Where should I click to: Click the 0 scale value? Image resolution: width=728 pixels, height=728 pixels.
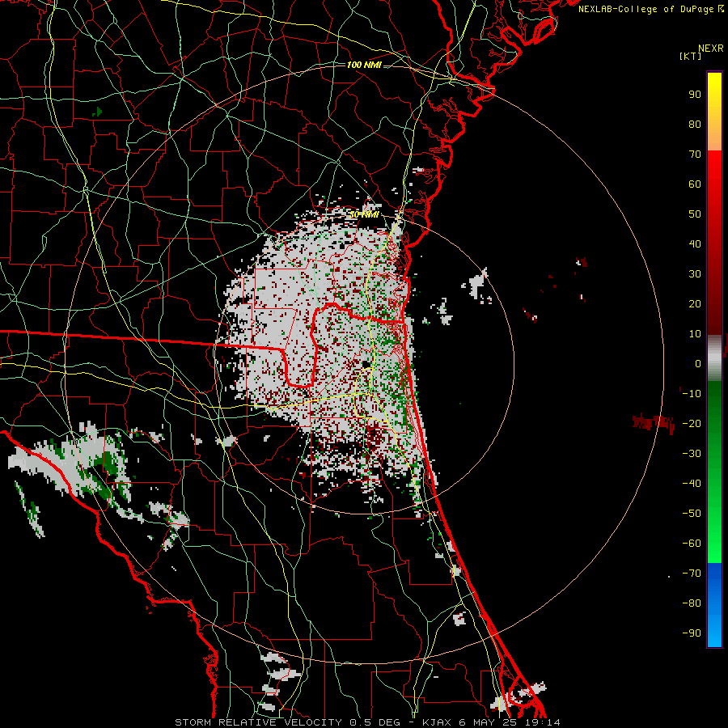[x=698, y=363]
